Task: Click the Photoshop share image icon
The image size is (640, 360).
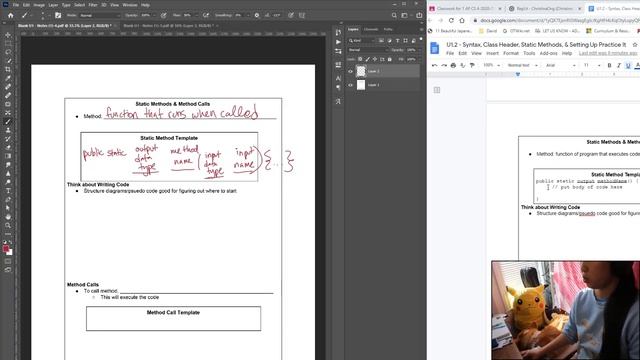Action: point(419,16)
